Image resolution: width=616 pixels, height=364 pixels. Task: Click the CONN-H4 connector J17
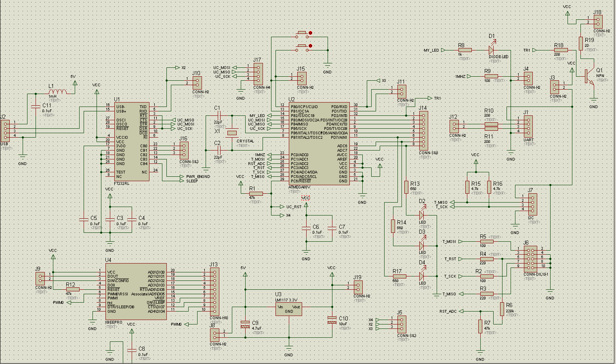pyautogui.click(x=258, y=73)
